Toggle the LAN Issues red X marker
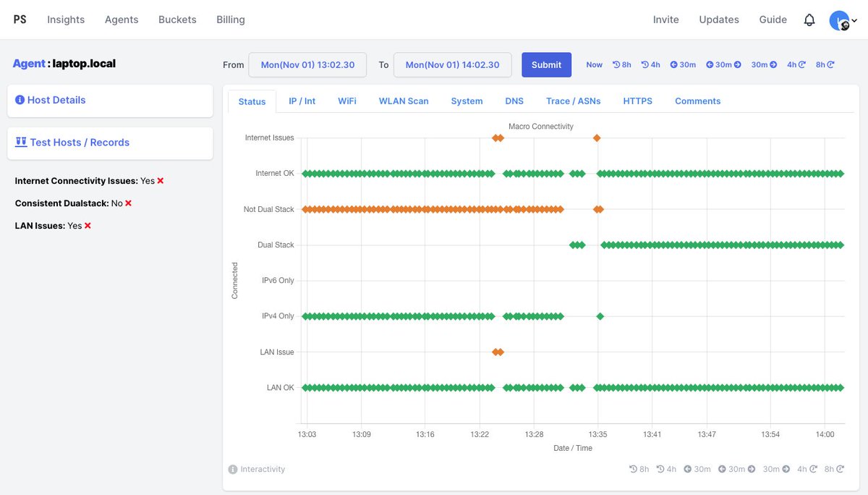 pyautogui.click(x=88, y=226)
